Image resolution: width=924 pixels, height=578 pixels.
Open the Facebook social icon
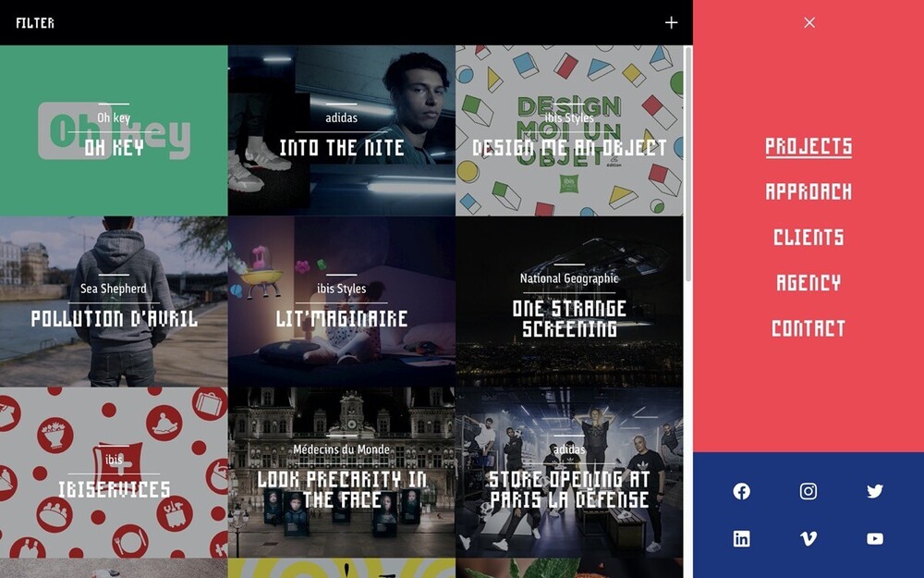click(741, 491)
